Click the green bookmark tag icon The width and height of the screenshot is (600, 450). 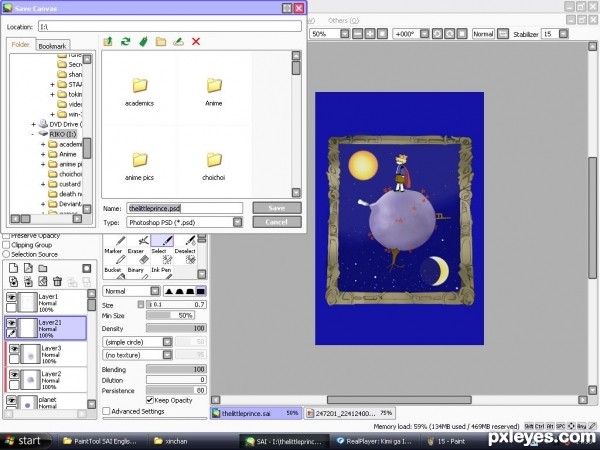coord(143,41)
